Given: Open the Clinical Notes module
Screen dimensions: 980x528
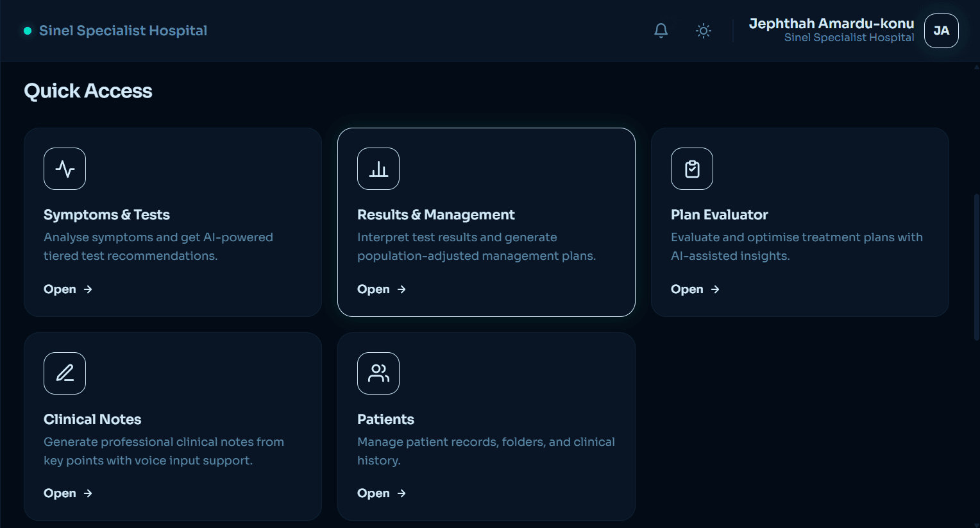Looking at the screenshot, I should 68,493.
